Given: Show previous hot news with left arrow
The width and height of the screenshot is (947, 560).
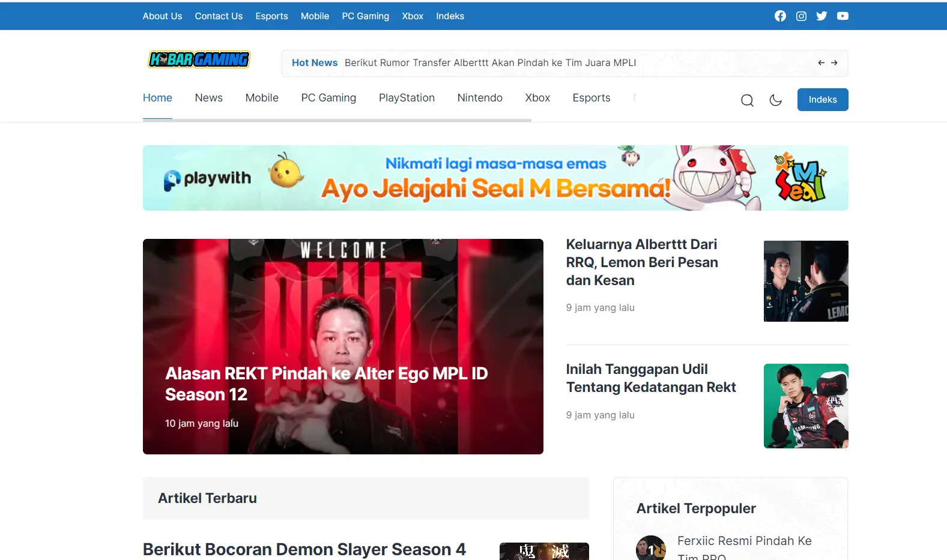Looking at the screenshot, I should tap(821, 63).
